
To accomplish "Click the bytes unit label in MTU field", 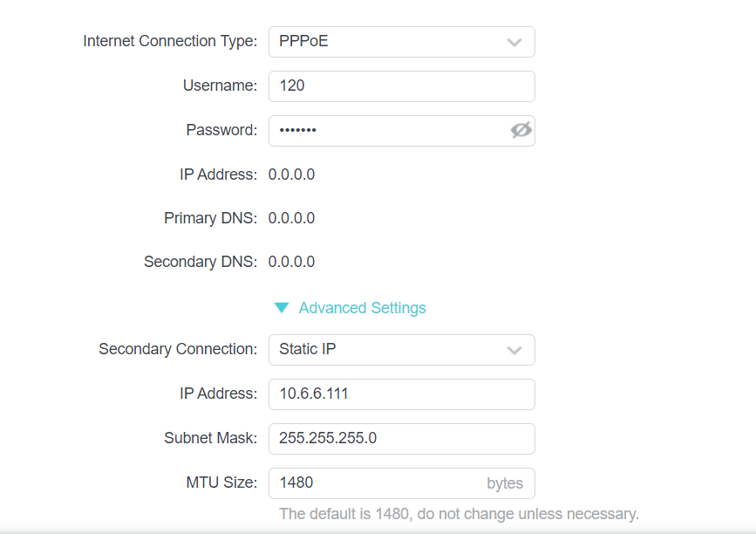I will (x=505, y=483).
